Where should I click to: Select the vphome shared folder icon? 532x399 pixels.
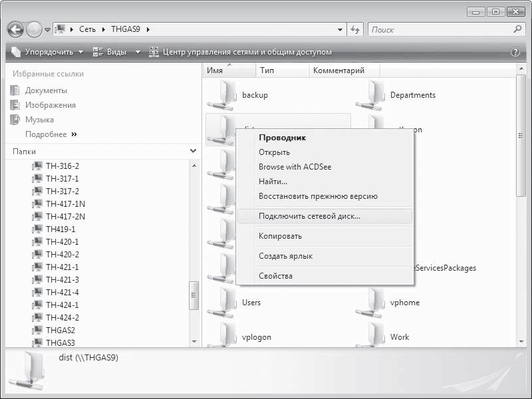coord(370,303)
